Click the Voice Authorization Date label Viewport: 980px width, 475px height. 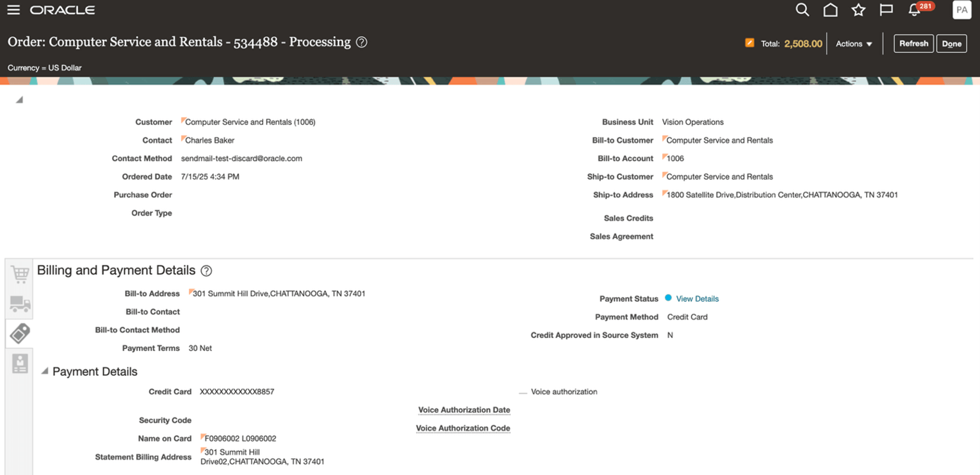click(x=464, y=410)
